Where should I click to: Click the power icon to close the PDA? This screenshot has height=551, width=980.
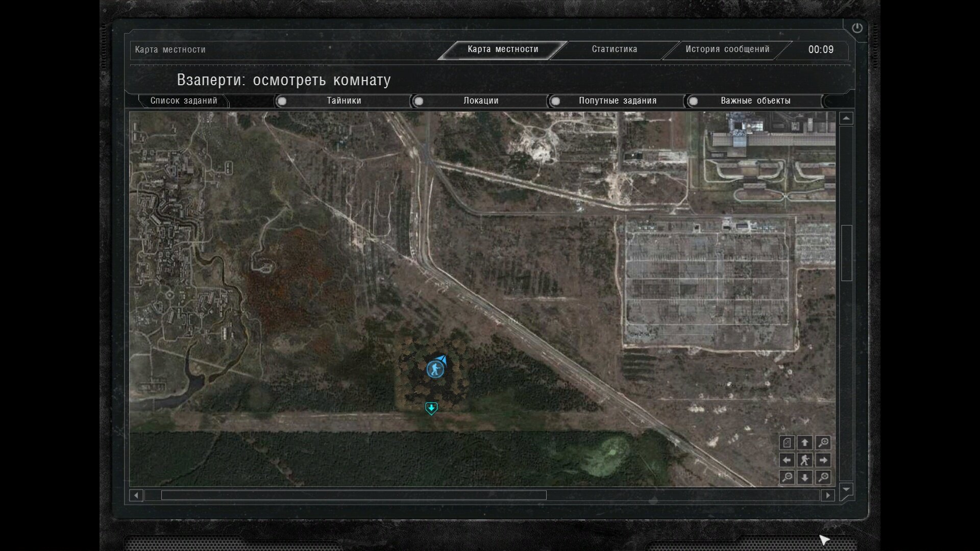click(x=857, y=28)
